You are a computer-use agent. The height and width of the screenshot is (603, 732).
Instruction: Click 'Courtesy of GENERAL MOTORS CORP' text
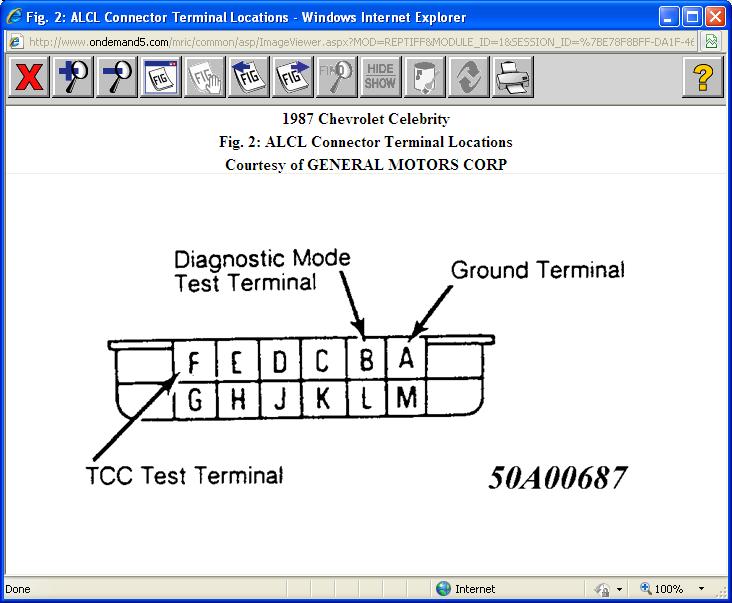click(366, 165)
